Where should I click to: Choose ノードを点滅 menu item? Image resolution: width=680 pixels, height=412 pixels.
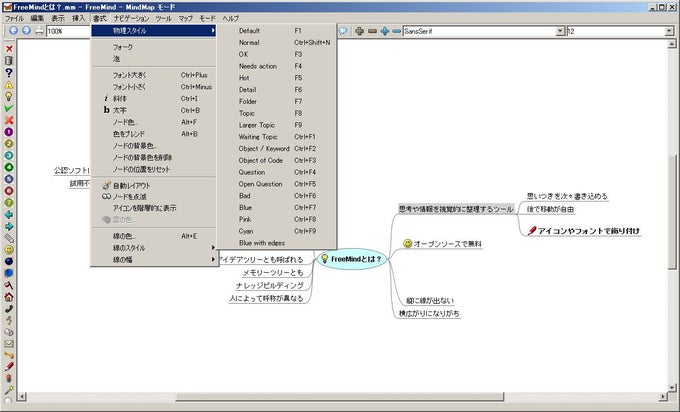154,196
